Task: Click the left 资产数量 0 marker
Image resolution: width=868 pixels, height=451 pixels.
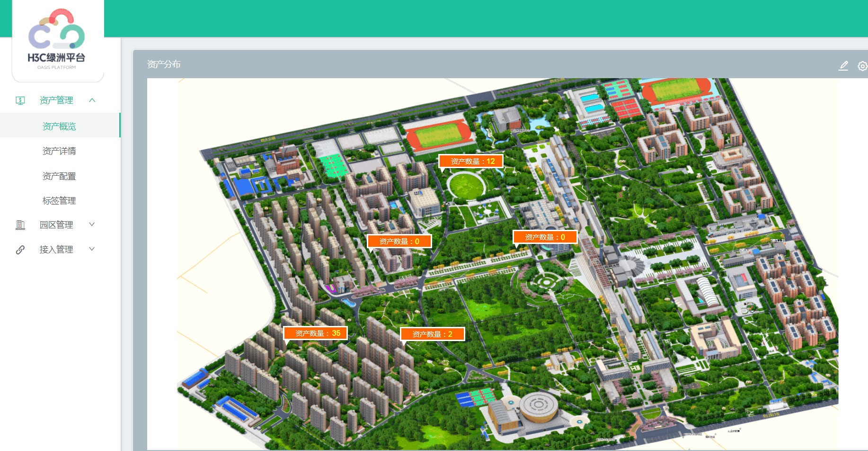Action: point(399,242)
